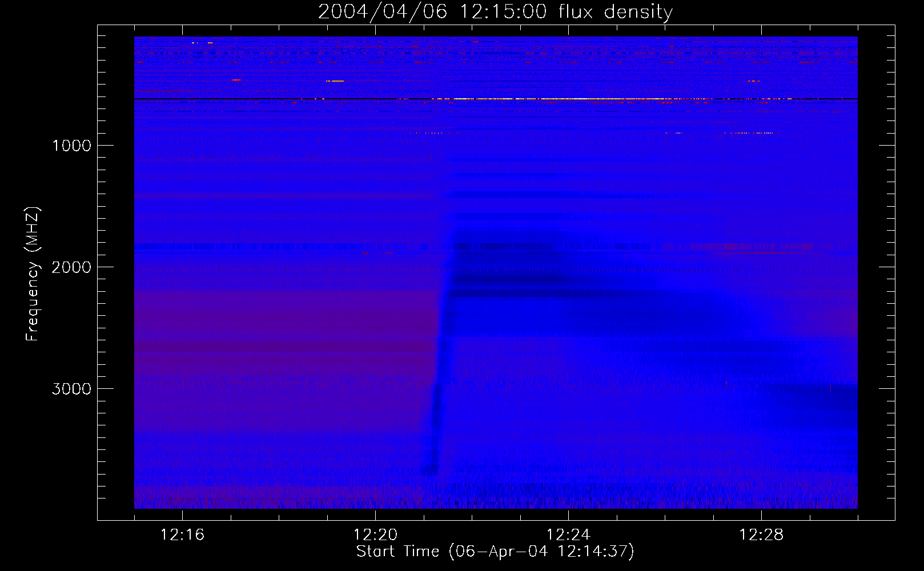Select the 1000 frequency tick label

click(x=71, y=146)
